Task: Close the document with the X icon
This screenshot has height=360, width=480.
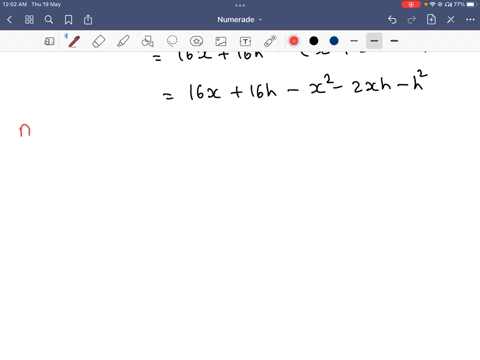Action: (451, 20)
